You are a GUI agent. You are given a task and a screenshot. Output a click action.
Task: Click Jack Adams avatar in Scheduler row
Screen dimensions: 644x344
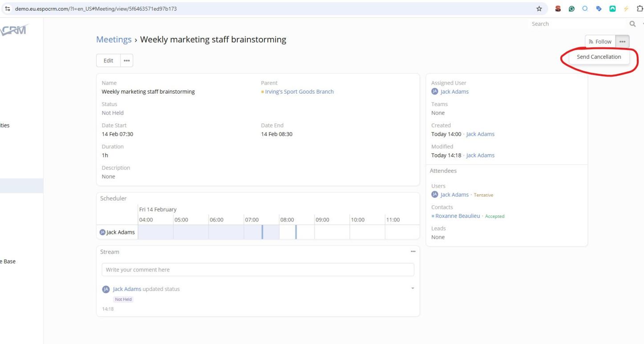point(103,232)
